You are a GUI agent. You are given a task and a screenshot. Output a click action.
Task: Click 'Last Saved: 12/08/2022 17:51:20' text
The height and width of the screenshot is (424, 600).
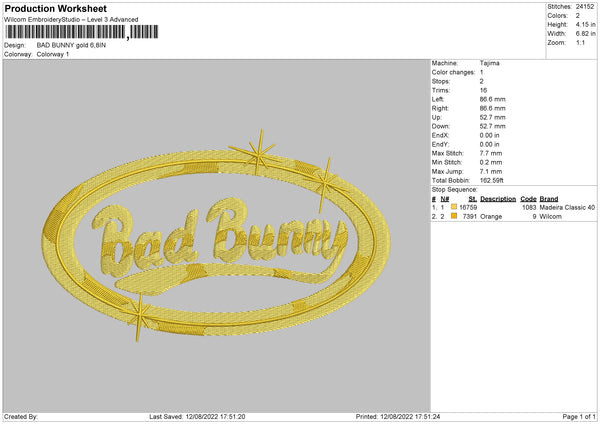click(197, 417)
